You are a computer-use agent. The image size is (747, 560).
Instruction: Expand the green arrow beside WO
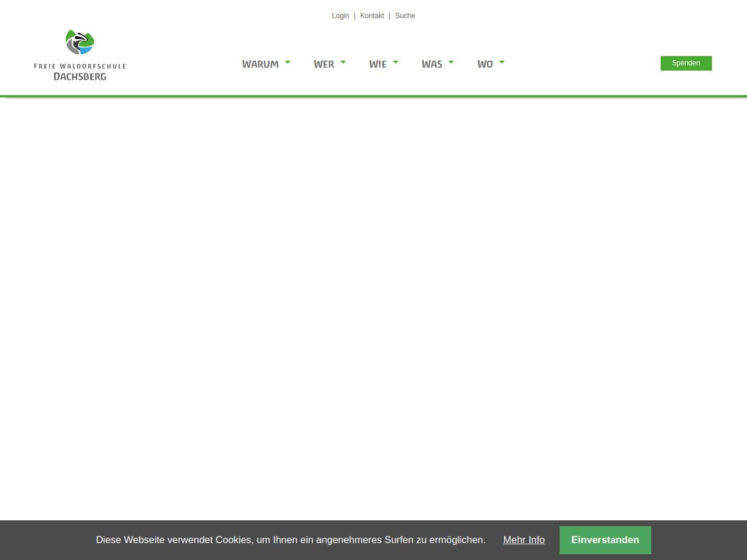[x=502, y=62]
